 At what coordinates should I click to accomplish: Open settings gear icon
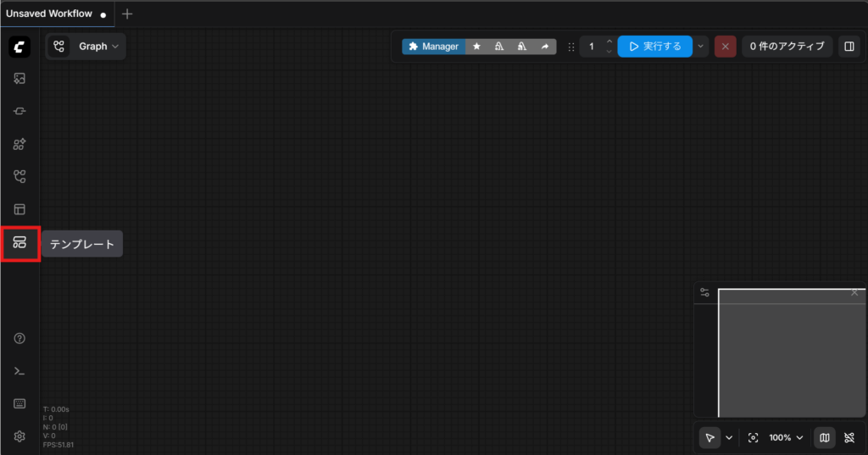19,436
